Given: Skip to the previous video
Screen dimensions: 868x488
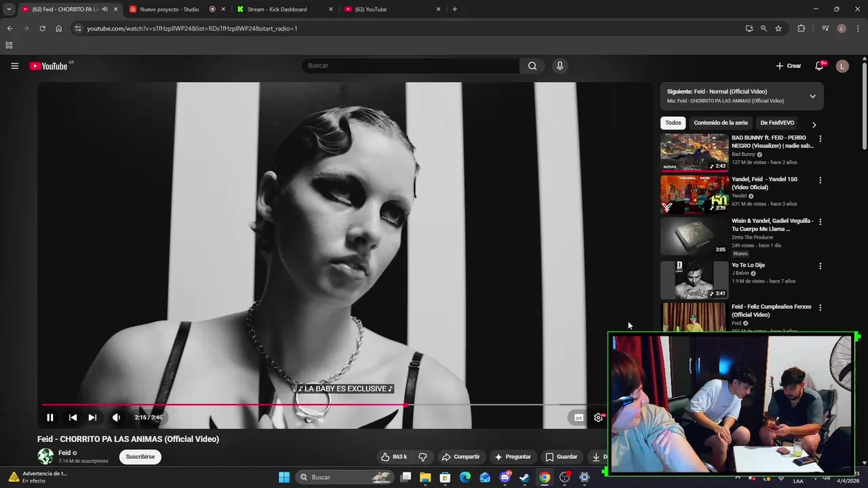Looking at the screenshot, I should click(x=73, y=418).
